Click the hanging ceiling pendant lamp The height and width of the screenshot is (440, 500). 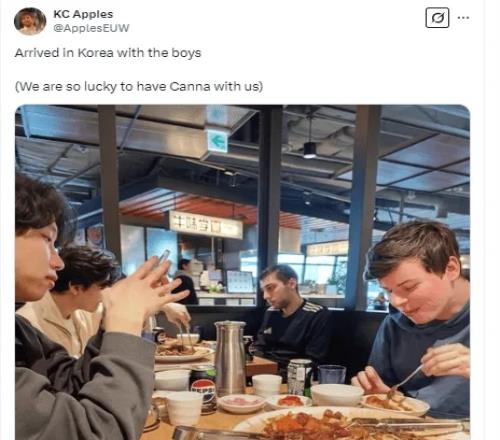point(310,150)
